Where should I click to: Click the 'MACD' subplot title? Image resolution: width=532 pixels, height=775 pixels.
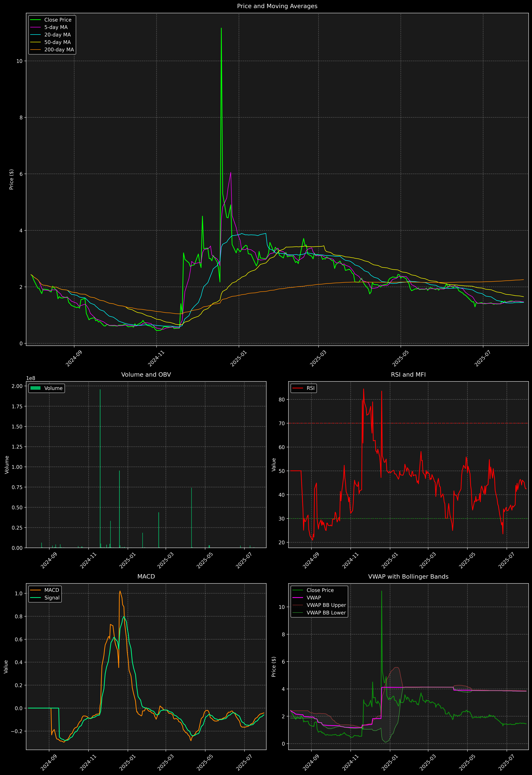[146, 577]
